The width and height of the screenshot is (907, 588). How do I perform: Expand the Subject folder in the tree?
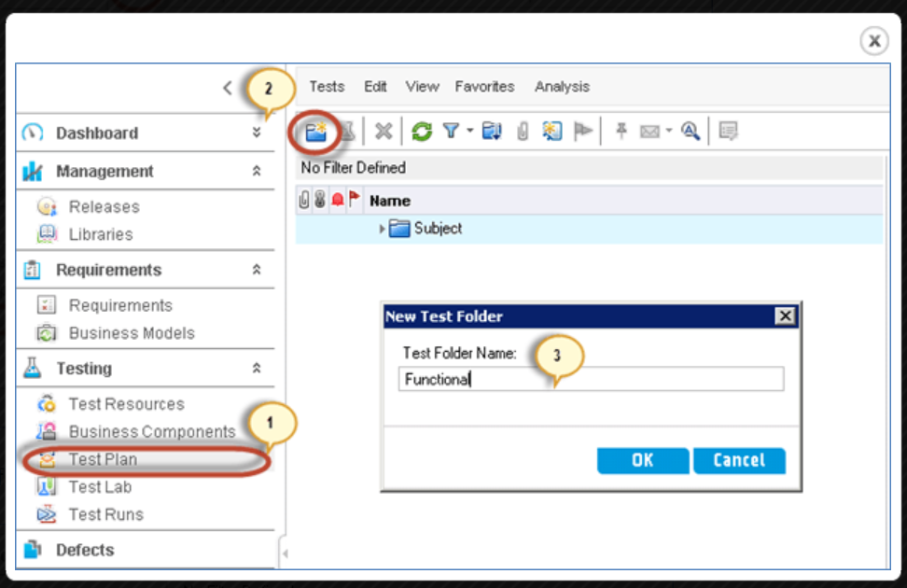click(381, 229)
